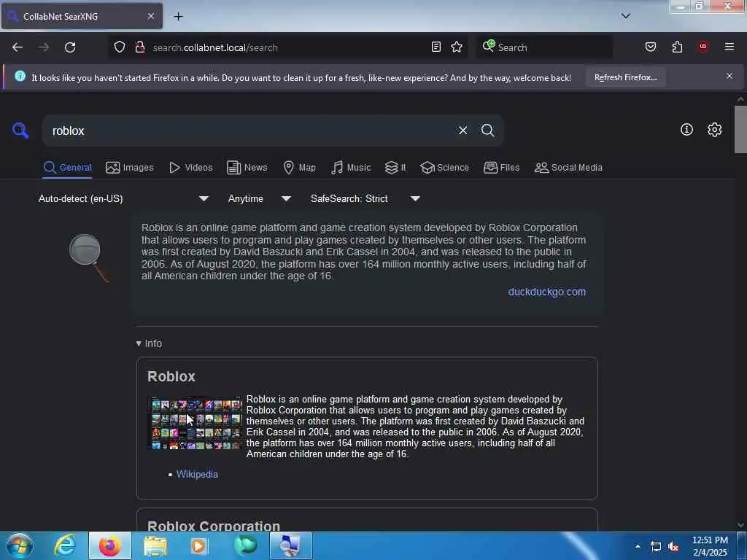Click the Roblox Corporation heading
Image resolution: width=747 pixels, height=560 pixels.
click(214, 526)
